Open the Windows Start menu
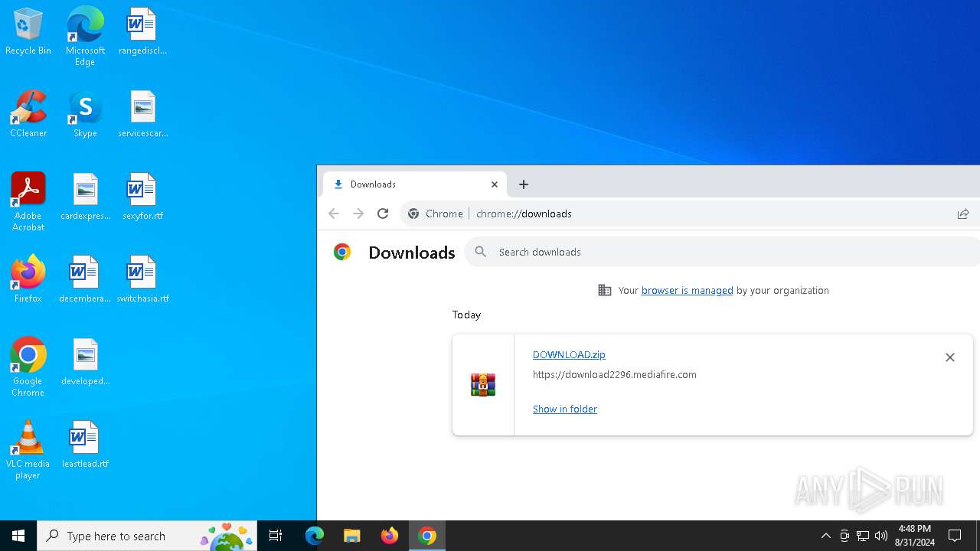Image resolution: width=980 pixels, height=551 pixels. pyautogui.click(x=18, y=536)
